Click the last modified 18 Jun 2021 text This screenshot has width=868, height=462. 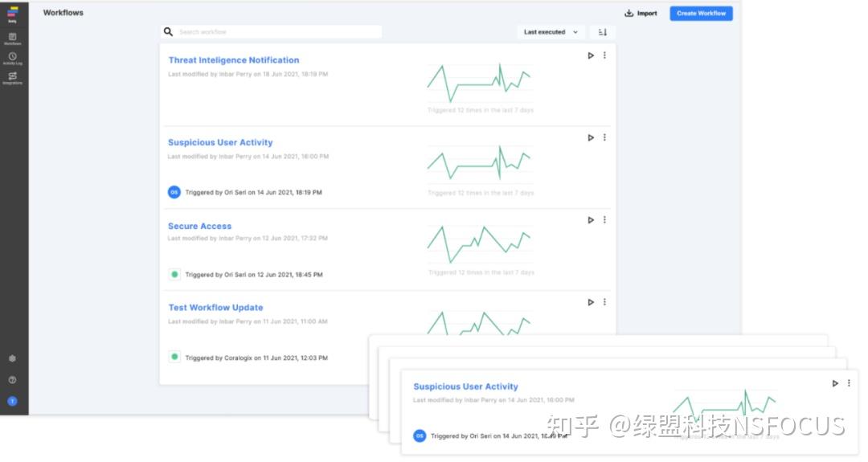coord(248,74)
